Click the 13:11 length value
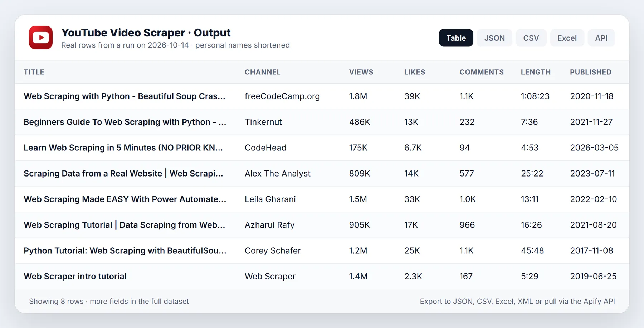The height and width of the screenshot is (328, 644). point(530,199)
